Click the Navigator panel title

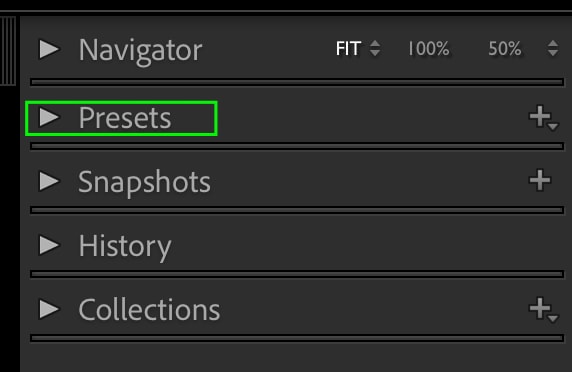[140, 50]
